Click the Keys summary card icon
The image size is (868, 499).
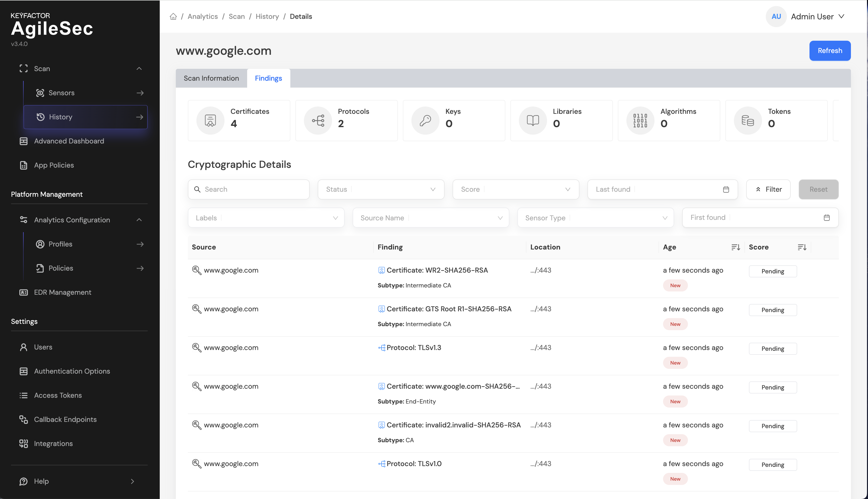pyautogui.click(x=425, y=120)
